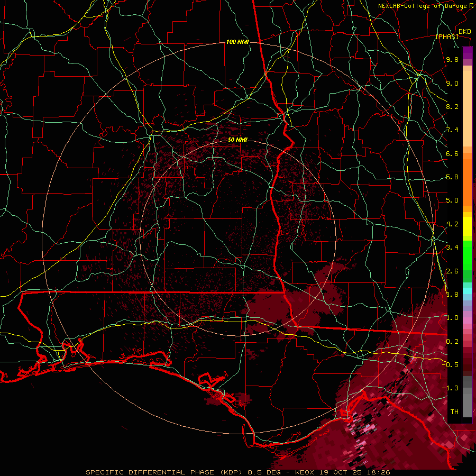Click the 3.4 scale value
476x476 pixels.
click(x=452, y=248)
